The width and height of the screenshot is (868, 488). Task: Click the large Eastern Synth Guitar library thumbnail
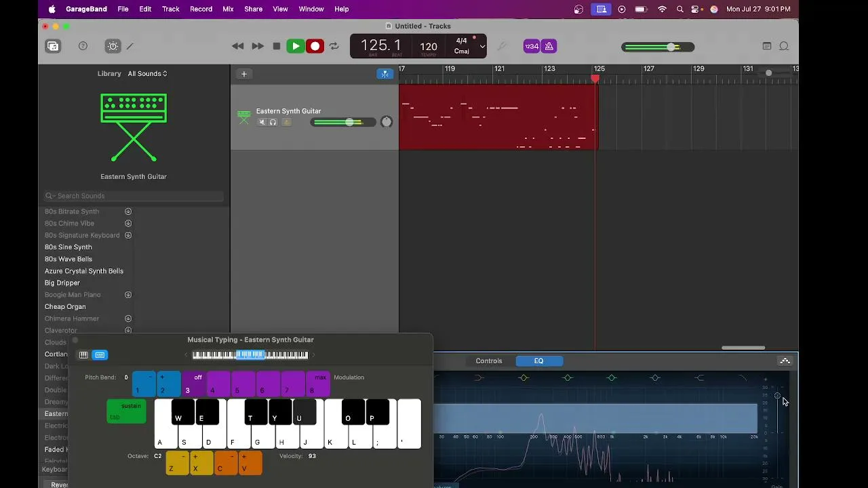click(x=134, y=127)
